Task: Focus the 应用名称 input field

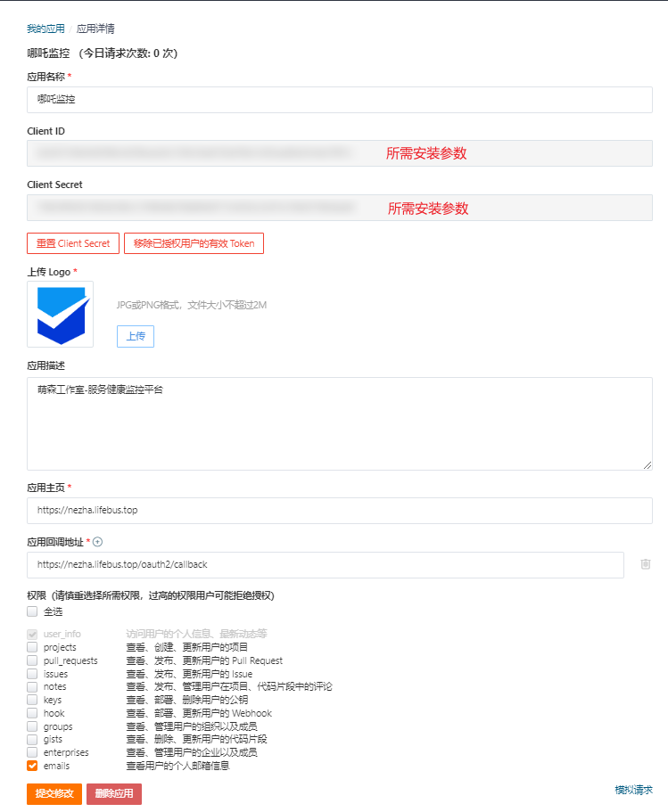Action: pos(339,100)
